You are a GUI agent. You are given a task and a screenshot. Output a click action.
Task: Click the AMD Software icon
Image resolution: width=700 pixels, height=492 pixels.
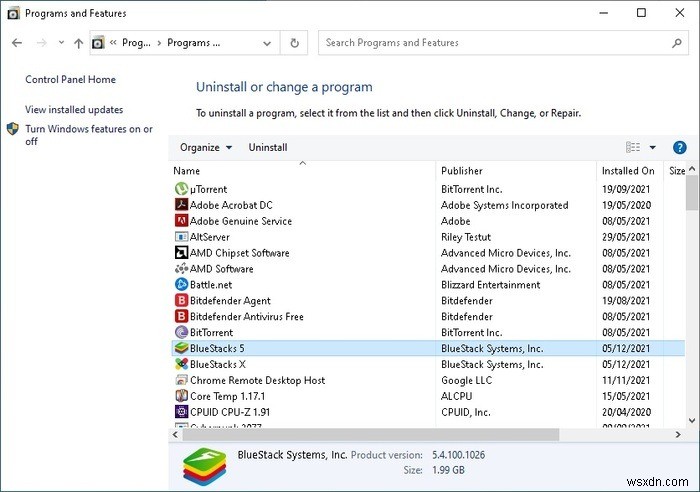[181, 269]
